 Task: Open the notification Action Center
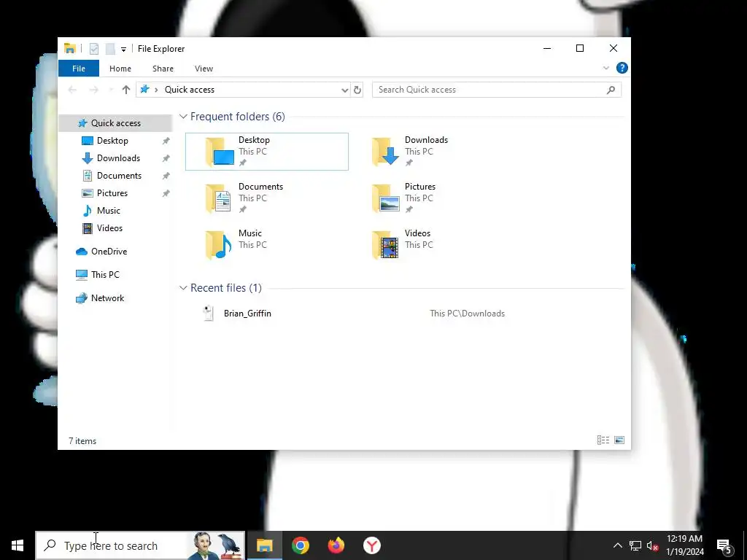click(724, 546)
